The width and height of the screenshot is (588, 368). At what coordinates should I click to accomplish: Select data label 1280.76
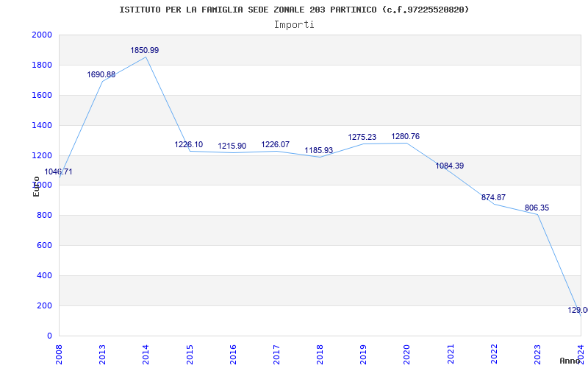(406, 137)
